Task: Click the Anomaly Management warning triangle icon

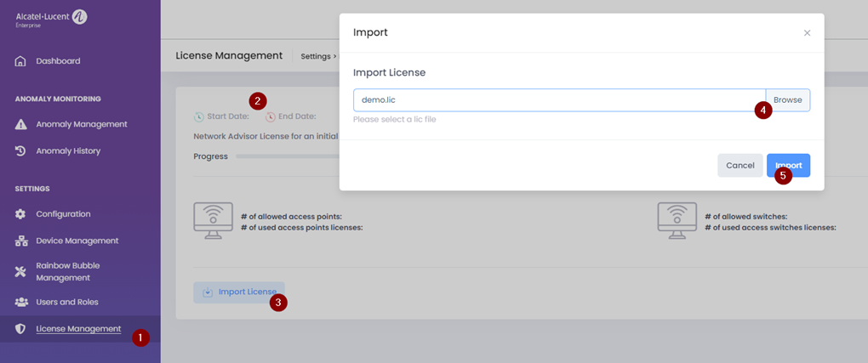Action: [21, 124]
